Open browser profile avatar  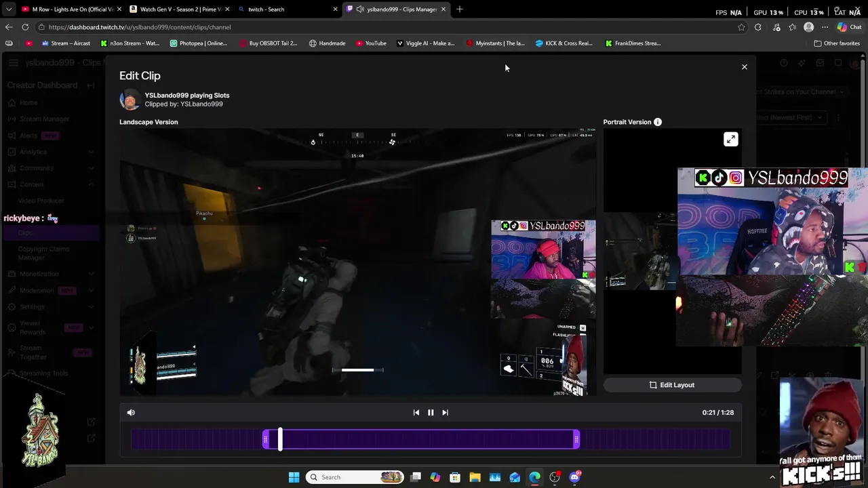(808, 27)
